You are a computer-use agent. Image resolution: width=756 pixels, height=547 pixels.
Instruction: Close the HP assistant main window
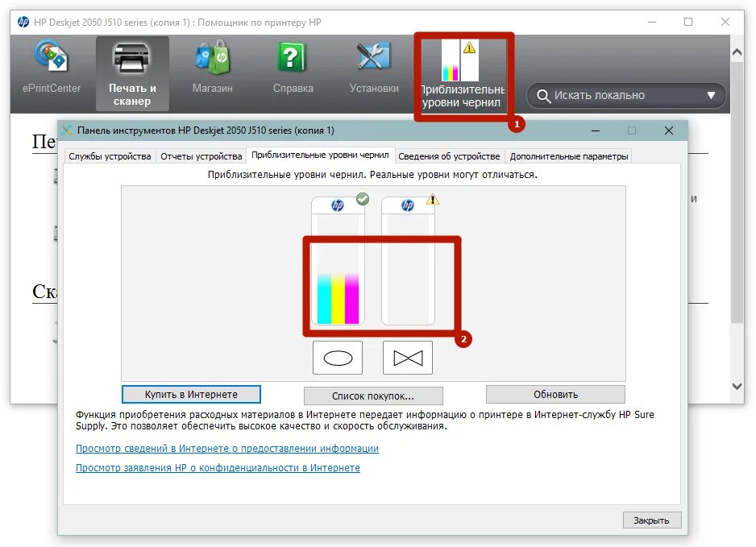[725, 23]
